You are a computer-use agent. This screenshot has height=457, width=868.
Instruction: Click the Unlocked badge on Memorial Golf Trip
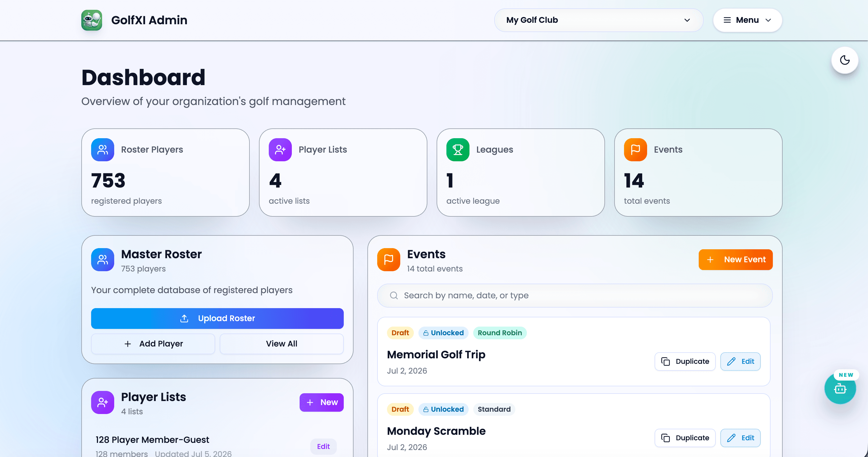444,333
